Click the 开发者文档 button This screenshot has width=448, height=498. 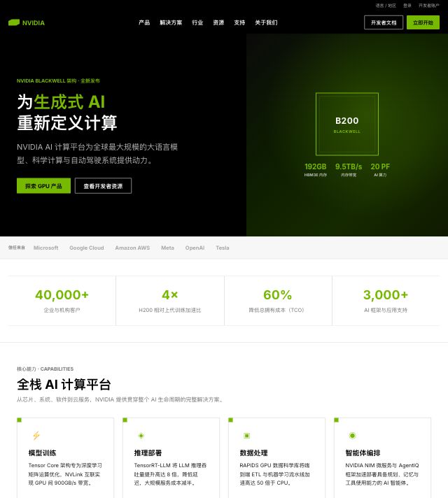[384, 22]
